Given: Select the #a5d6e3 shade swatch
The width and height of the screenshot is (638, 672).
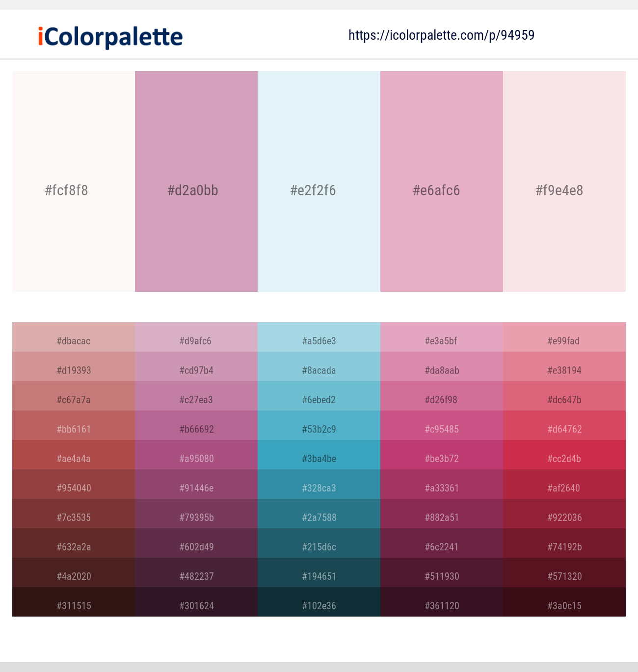Looking at the screenshot, I should point(319,340).
